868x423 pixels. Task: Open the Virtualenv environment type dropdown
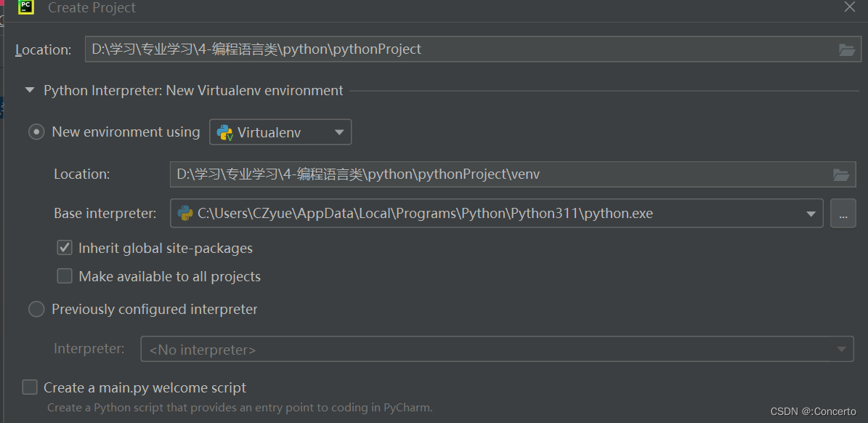338,132
